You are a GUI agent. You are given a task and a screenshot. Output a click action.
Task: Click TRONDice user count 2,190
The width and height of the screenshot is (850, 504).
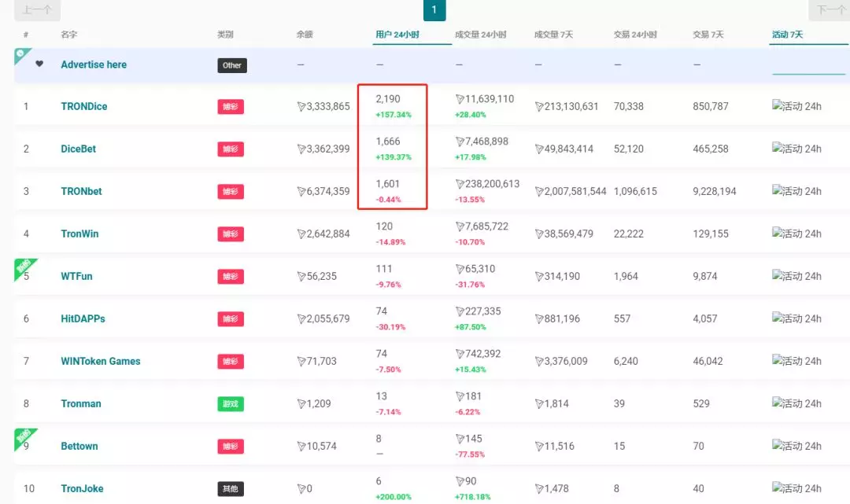[x=387, y=99]
